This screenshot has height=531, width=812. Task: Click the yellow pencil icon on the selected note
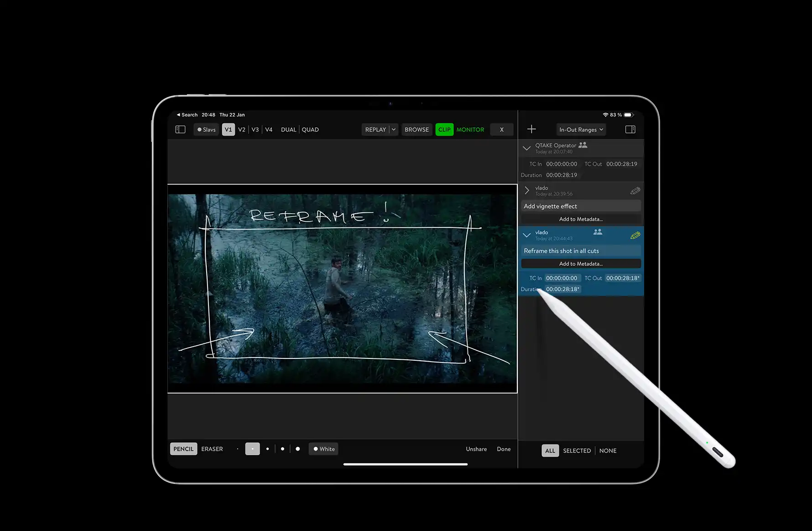[x=635, y=236]
